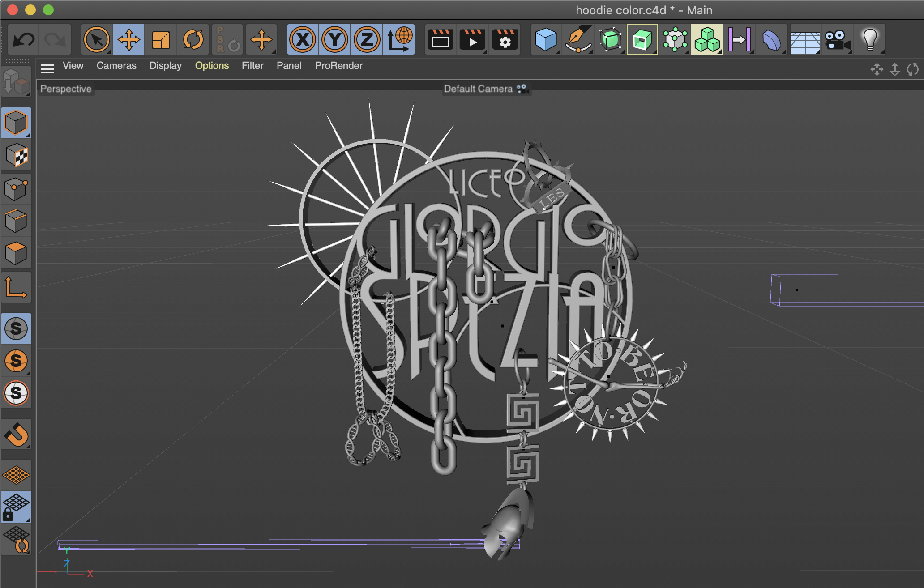
Task: Add a Light object
Action: pos(870,40)
